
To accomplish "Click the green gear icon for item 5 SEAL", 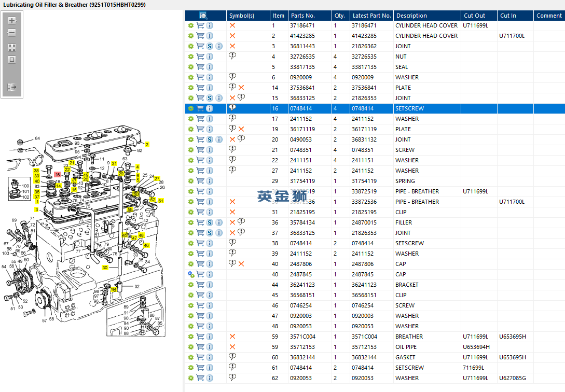I will pyautogui.click(x=190, y=67).
